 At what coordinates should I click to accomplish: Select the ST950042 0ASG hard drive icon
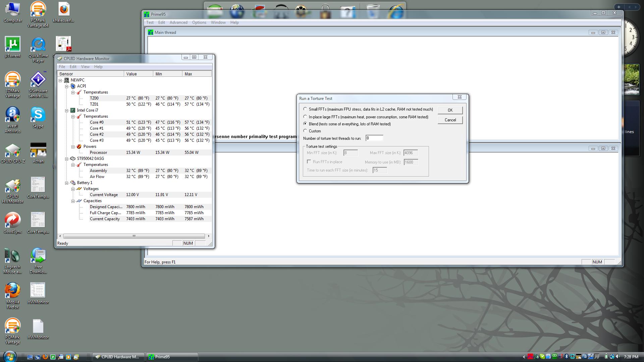point(73,159)
